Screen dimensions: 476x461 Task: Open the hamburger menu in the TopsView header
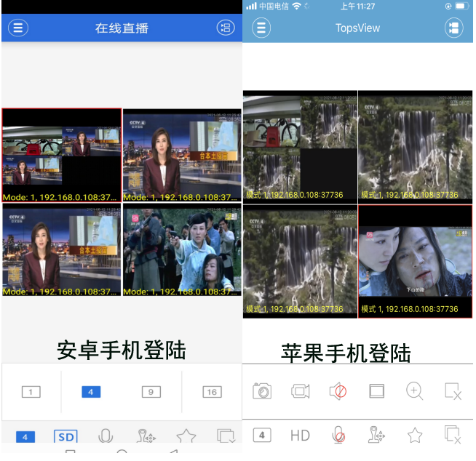click(261, 28)
